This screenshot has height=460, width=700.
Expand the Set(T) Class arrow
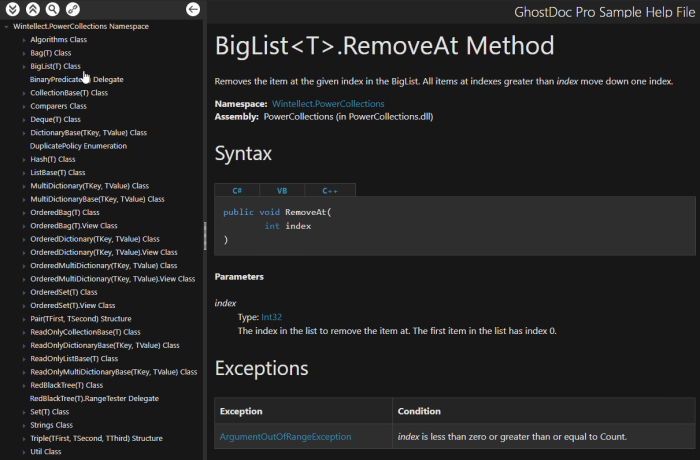pyautogui.click(x=24, y=412)
